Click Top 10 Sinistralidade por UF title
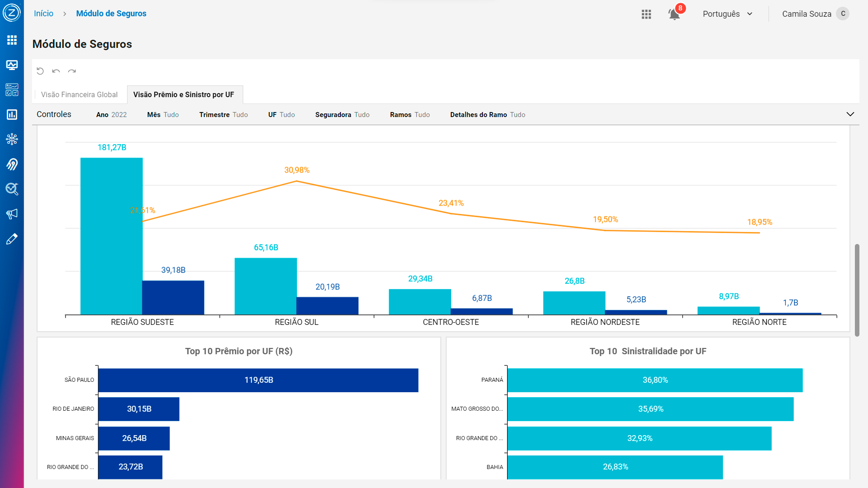 648,351
